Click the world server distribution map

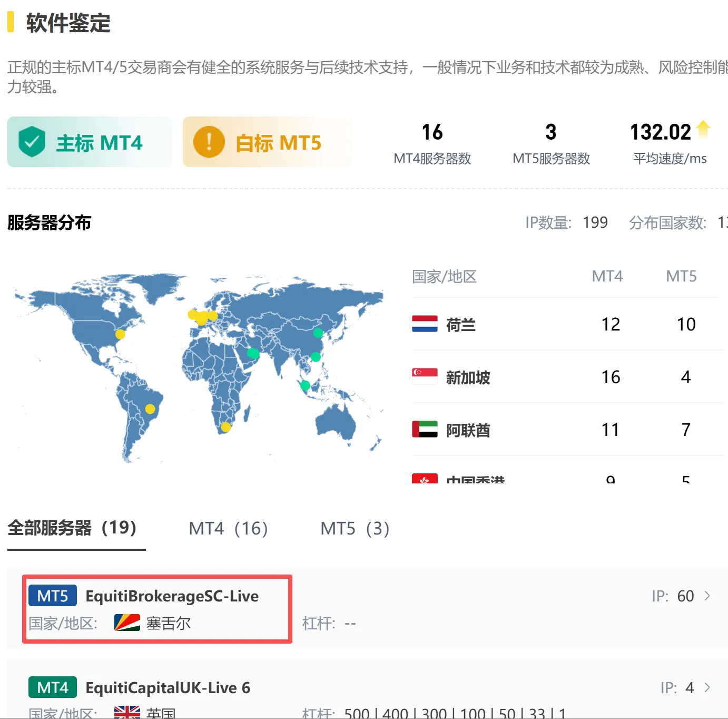(x=199, y=367)
